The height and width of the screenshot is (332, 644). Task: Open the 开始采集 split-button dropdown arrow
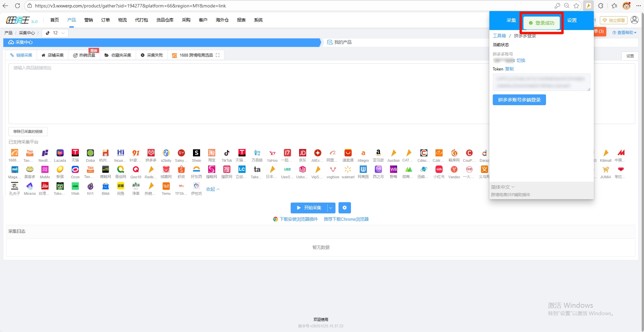click(x=331, y=208)
